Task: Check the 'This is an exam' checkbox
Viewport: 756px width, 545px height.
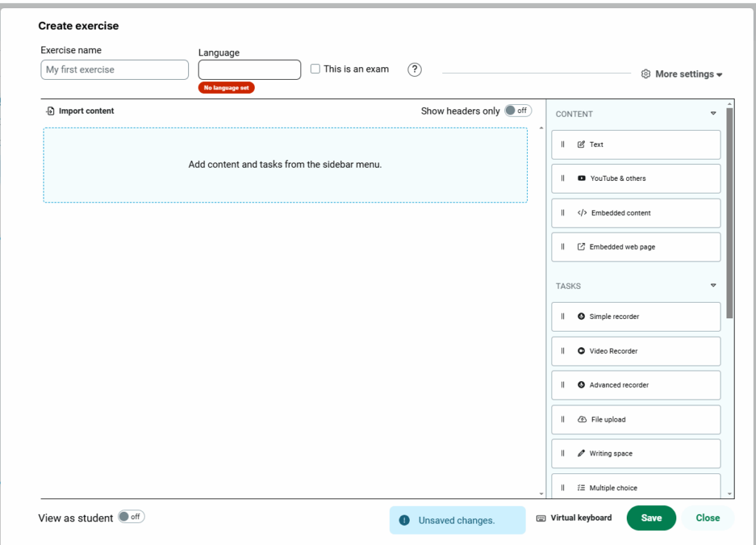Action: (x=315, y=69)
